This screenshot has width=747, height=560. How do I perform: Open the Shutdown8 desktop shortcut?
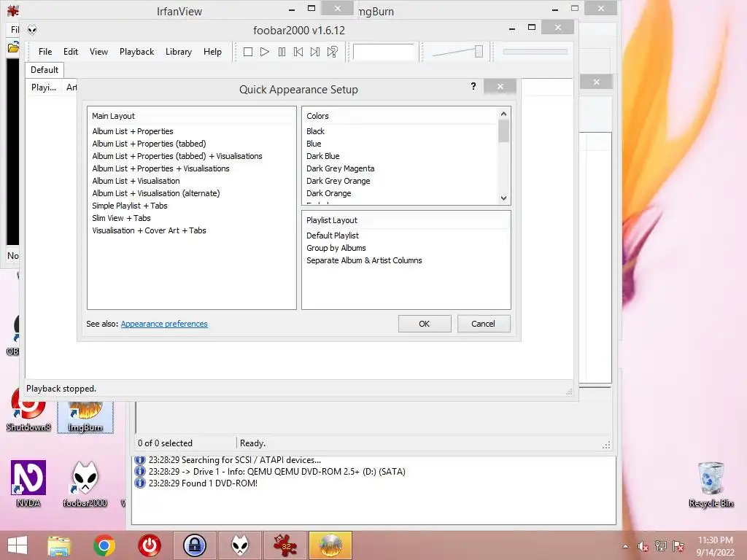coord(28,411)
